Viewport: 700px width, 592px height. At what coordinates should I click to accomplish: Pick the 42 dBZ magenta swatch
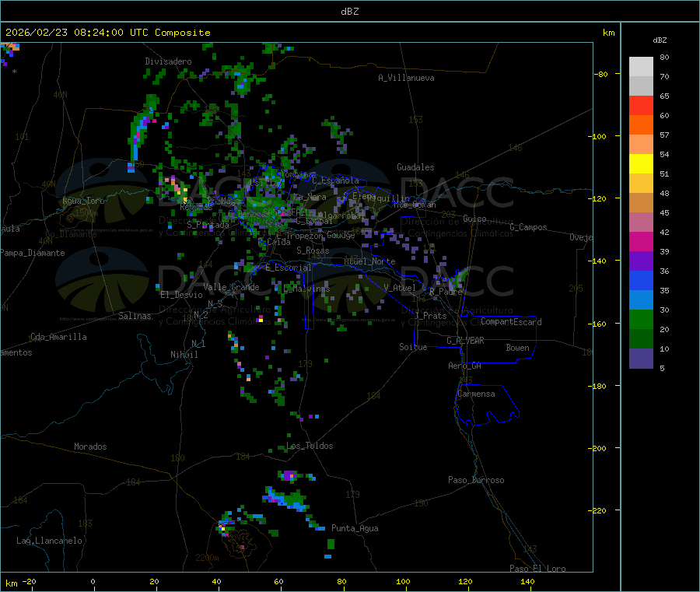pos(641,241)
